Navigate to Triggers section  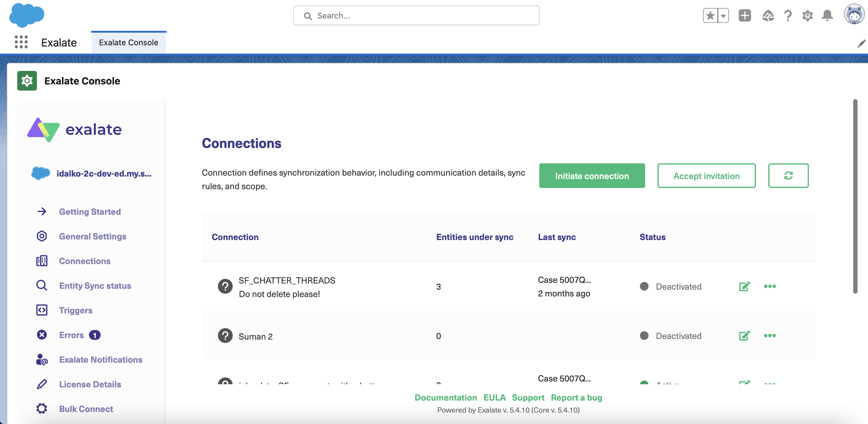[75, 310]
